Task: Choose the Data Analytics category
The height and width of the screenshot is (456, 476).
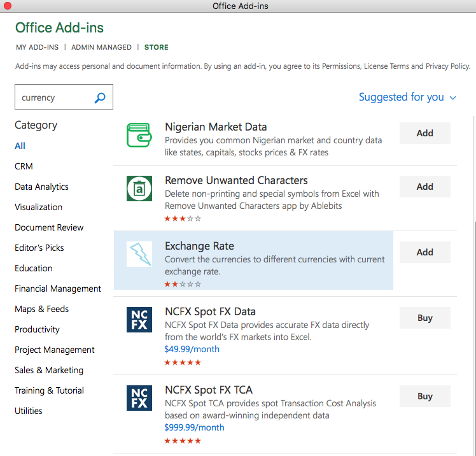Action: coord(41,187)
